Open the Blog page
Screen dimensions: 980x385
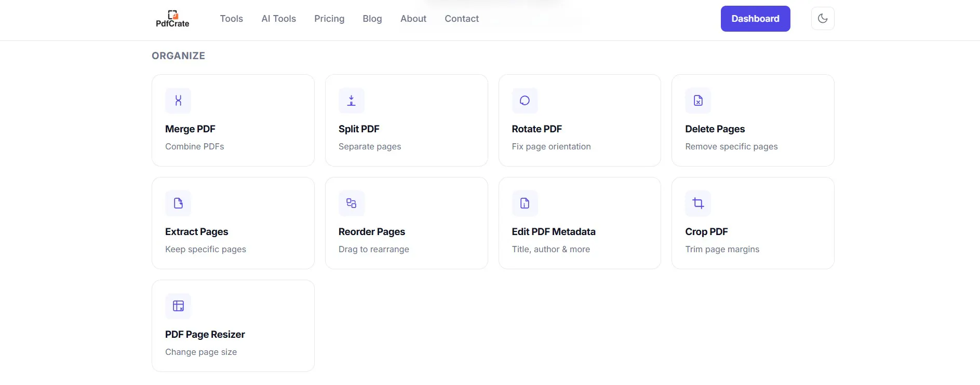(372, 19)
